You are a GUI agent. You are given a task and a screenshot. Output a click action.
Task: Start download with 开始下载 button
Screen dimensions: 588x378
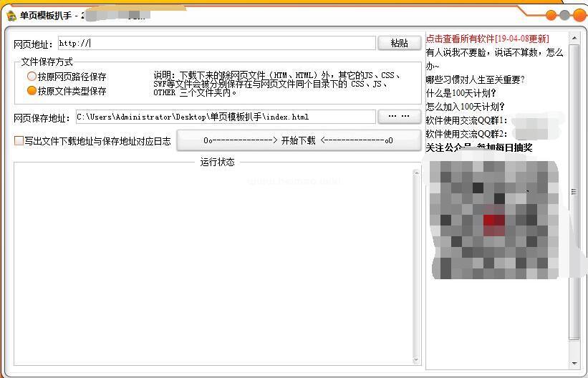pyautogui.click(x=298, y=140)
